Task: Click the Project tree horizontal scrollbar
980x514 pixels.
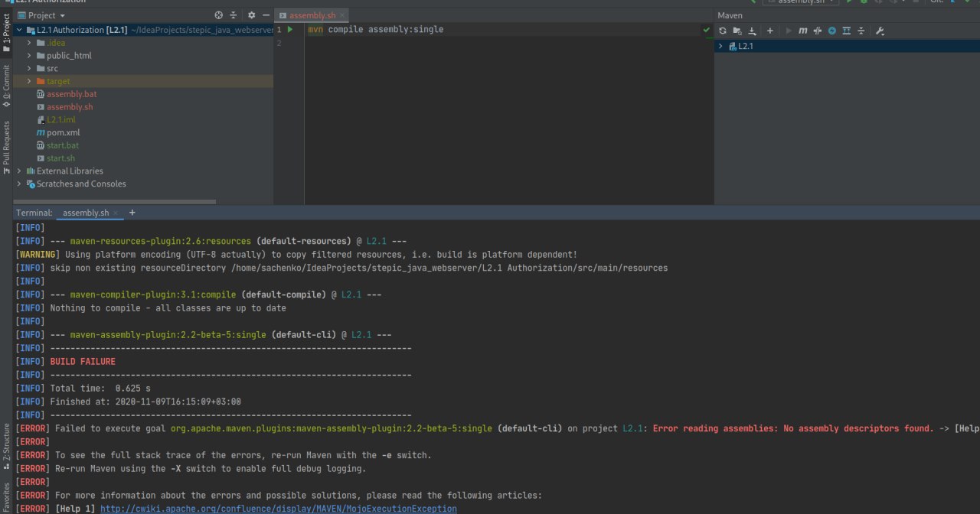Action: [x=116, y=202]
